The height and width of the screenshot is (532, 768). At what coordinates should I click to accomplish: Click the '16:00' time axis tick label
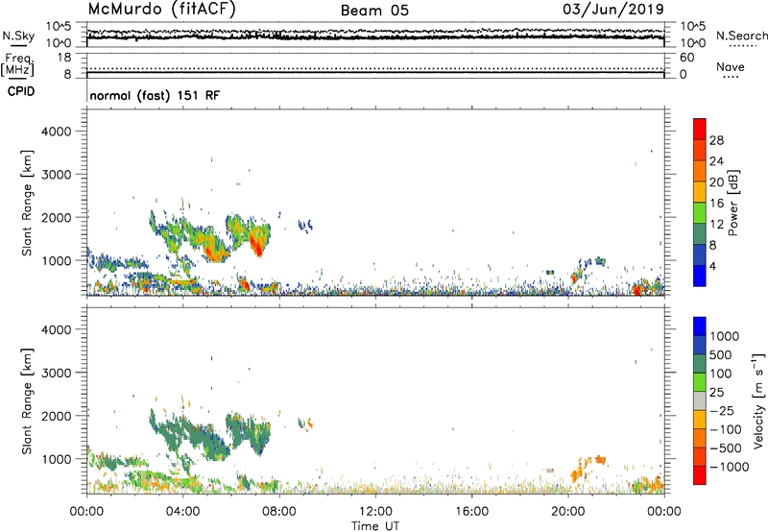click(x=471, y=512)
